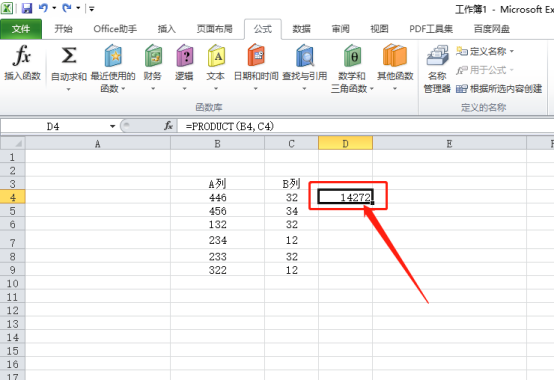Select column C header

pyautogui.click(x=291, y=143)
